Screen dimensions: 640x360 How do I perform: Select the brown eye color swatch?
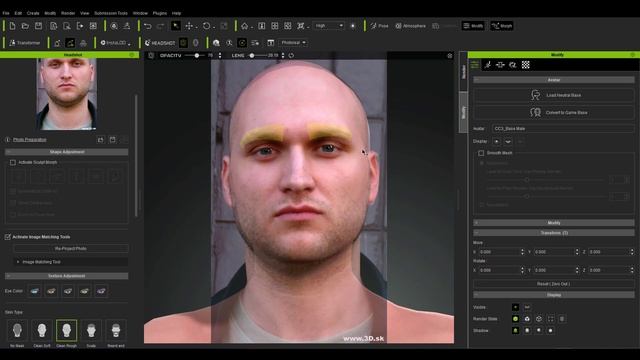coord(51,291)
